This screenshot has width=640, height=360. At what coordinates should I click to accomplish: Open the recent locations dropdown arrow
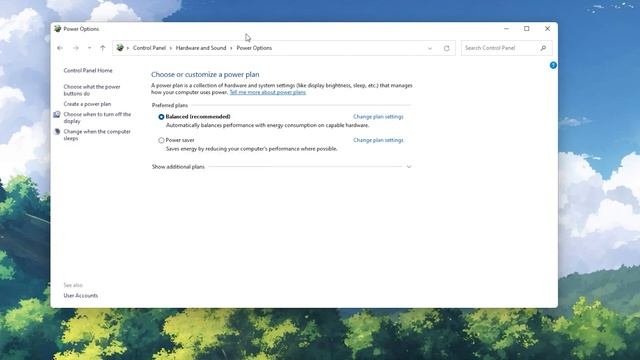[89, 48]
